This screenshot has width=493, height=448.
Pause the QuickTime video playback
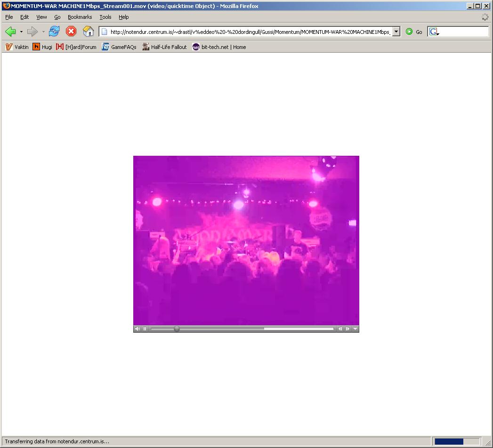pyautogui.click(x=145, y=329)
